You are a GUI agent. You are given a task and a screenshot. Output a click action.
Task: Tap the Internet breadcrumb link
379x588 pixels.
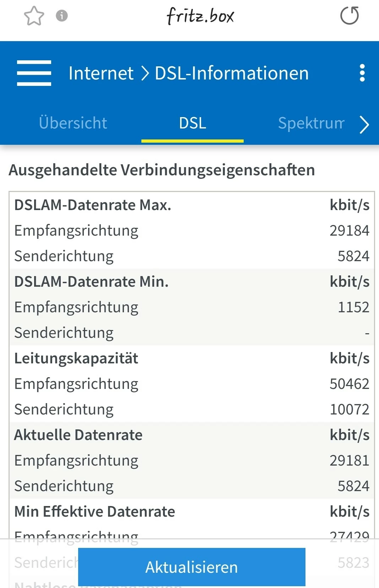pos(101,73)
